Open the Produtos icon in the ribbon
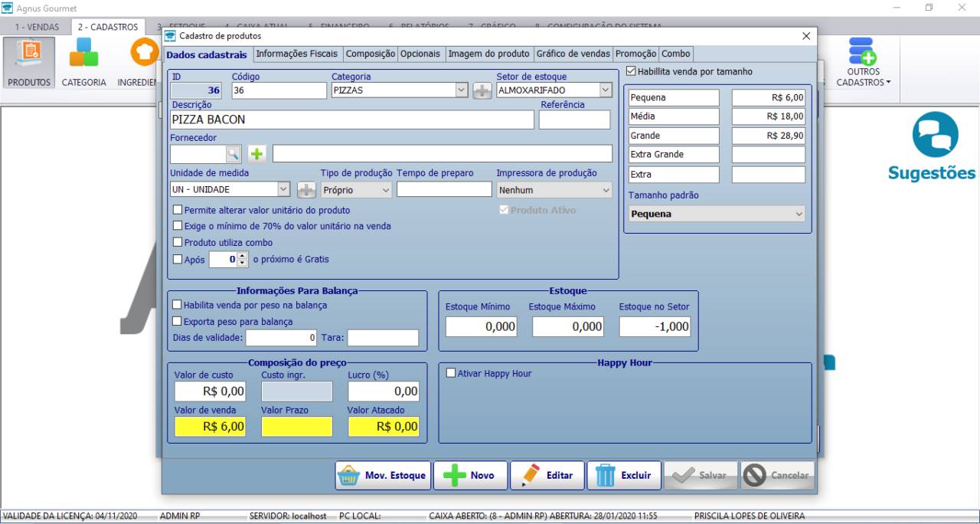The width and height of the screenshot is (980, 524). pyautogui.click(x=30, y=54)
